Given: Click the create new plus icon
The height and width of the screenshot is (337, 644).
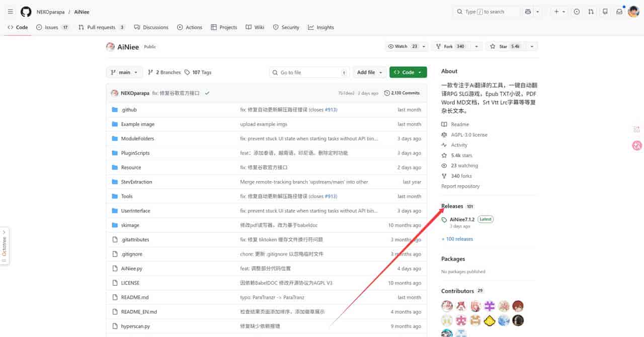Looking at the screenshot, I should [x=556, y=12].
